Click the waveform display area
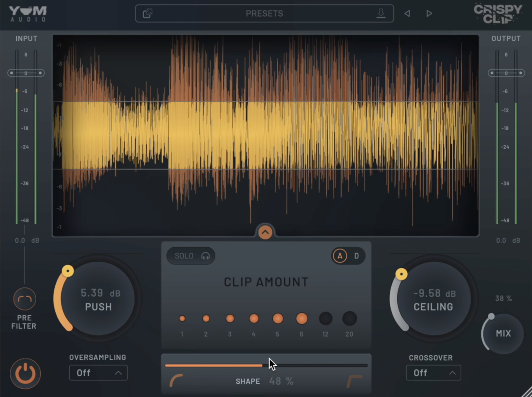 (266, 136)
